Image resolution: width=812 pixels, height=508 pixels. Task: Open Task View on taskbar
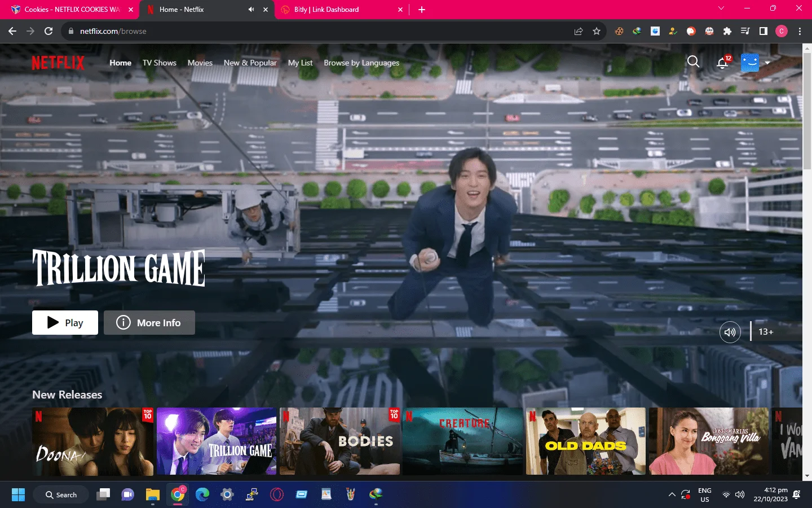pyautogui.click(x=103, y=495)
